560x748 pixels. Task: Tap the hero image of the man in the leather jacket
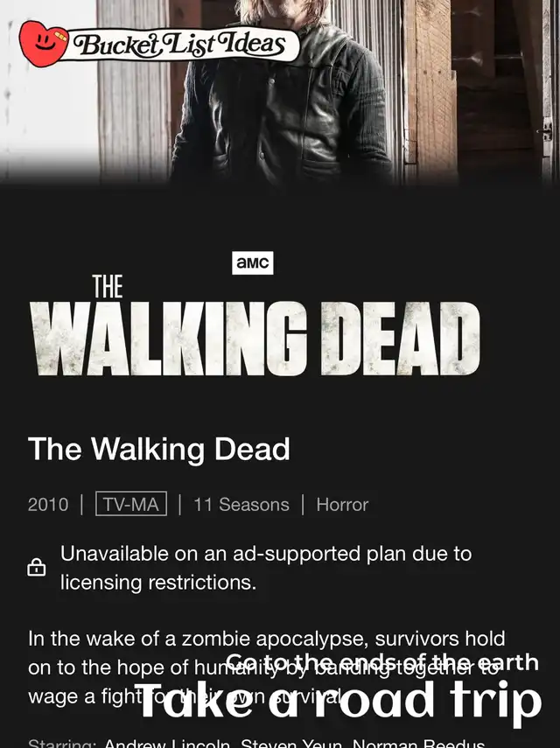282,92
